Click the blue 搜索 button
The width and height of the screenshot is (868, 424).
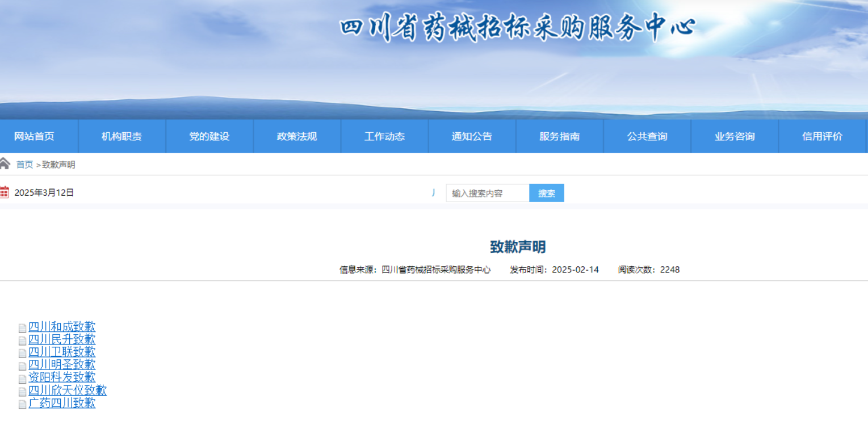(547, 193)
